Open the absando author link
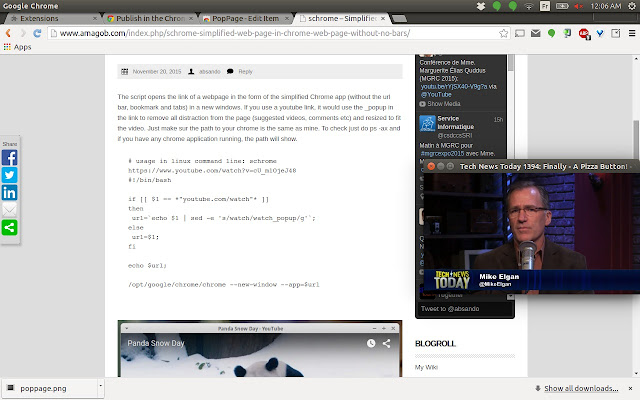Image resolution: width=640 pixels, height=400 pixels. click(210, 71)
